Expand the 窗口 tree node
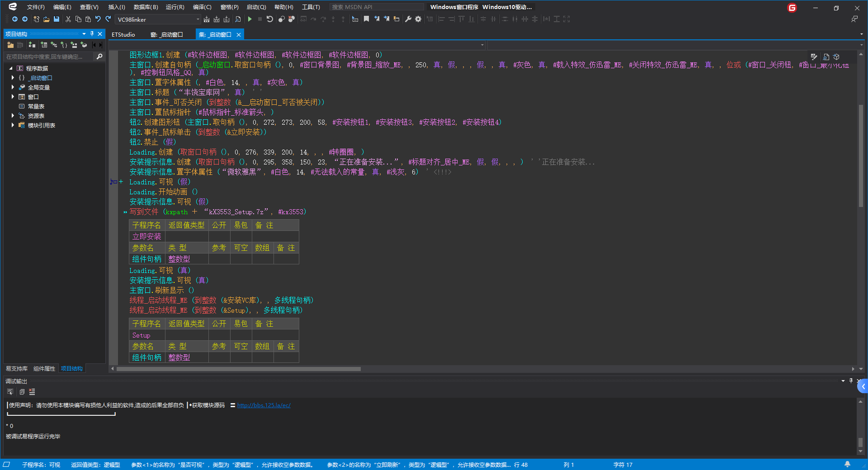Viewport: 868px width, 470px height. pyautogui.click(x=13, y=97)
